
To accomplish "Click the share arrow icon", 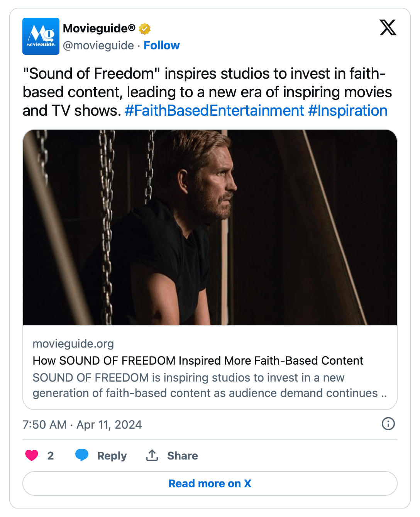I will point(152,456).
